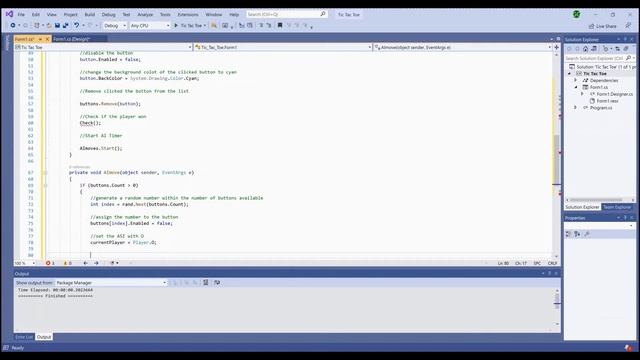Switch to the Team Explorer tab
Image resolution: width=640 pixels, height=360 pixels.
coord(617,207)
